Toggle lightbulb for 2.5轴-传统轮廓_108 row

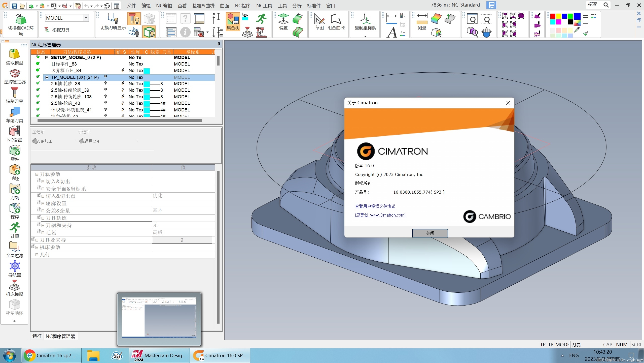click(x=105, y=96)
